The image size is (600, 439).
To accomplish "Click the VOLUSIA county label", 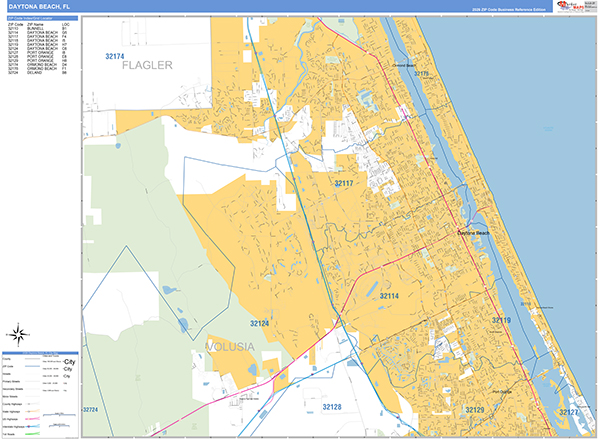I will (x=230, y=347).
